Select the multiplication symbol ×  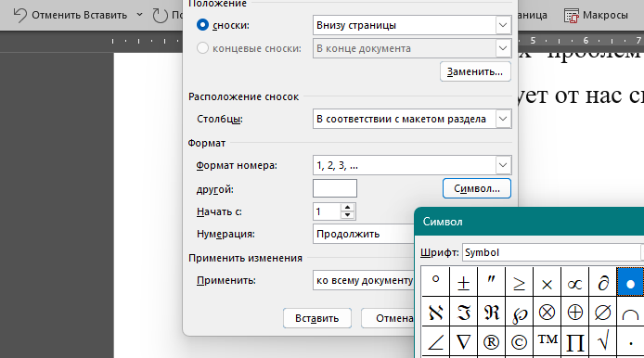[547, 281]
